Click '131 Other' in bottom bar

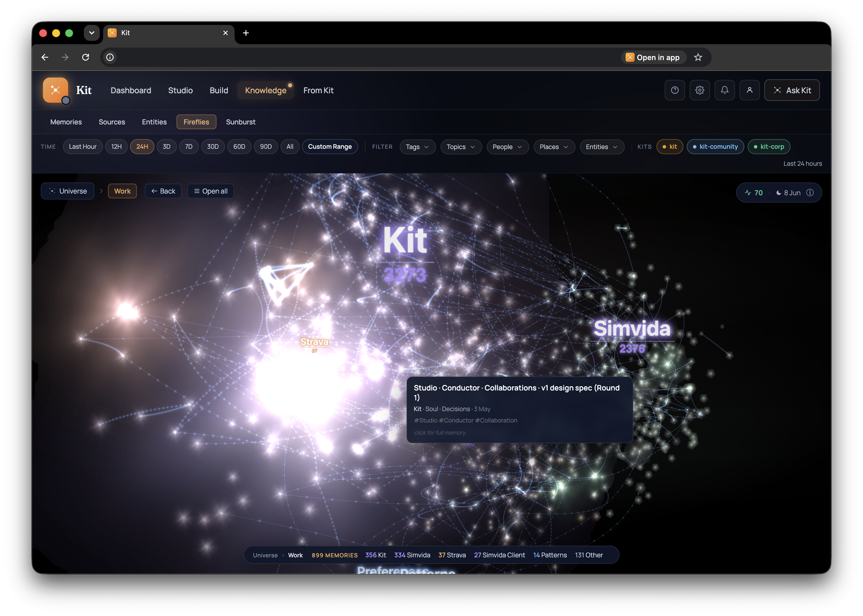[588, 555]
